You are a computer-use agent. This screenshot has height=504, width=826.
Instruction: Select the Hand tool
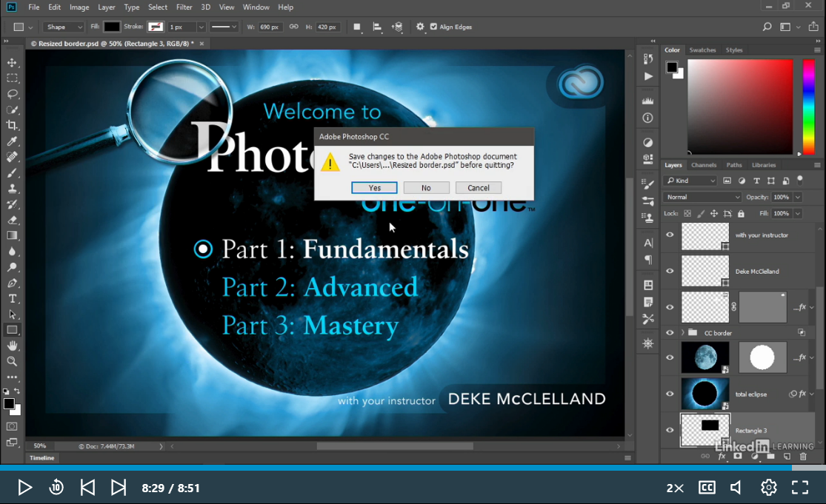pyautogui.click(x=12, y=346)
